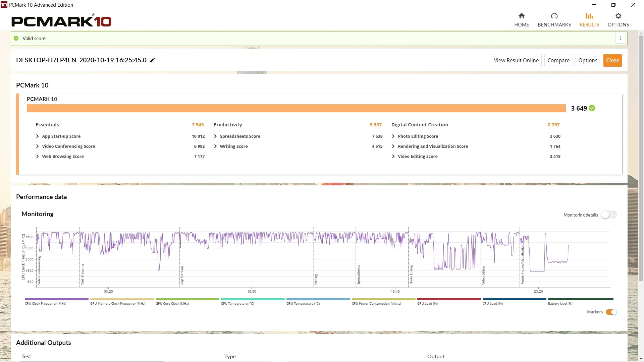Click View Result Online button
The image size is (644, 362).
[516, 60]
